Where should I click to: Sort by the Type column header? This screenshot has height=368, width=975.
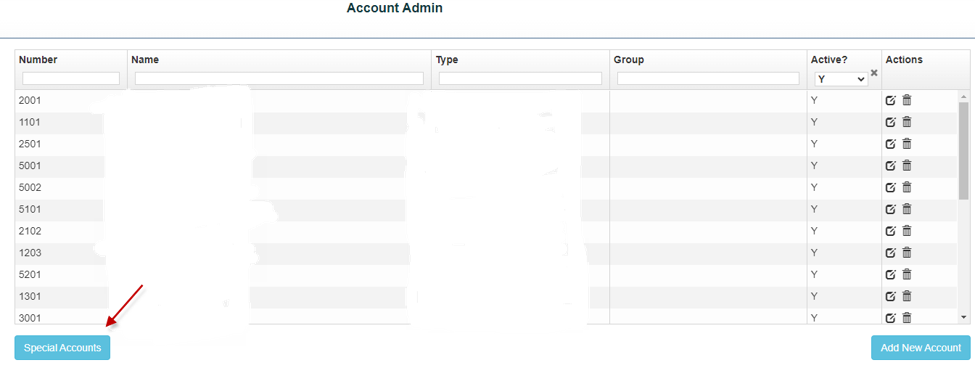tap(447, 60)
